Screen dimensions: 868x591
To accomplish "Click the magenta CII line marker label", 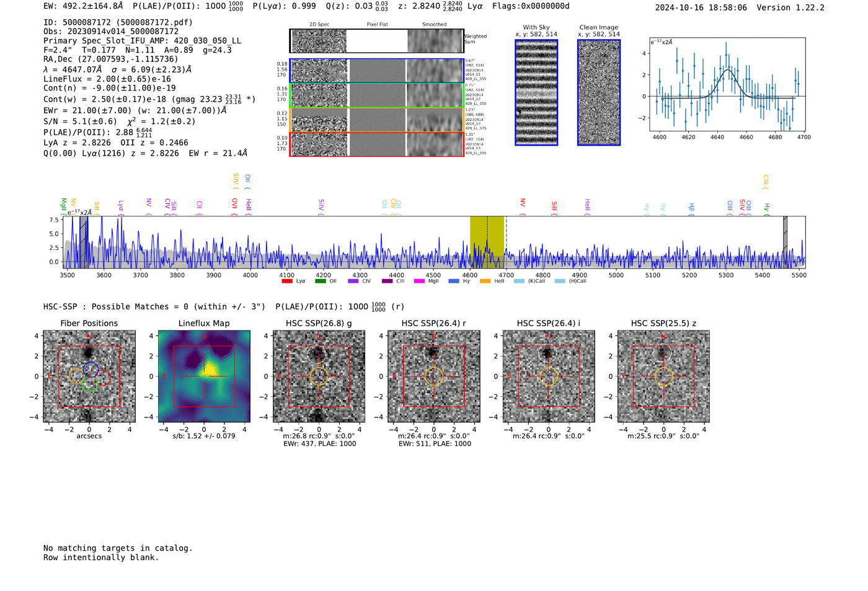I will pos(199,207).
